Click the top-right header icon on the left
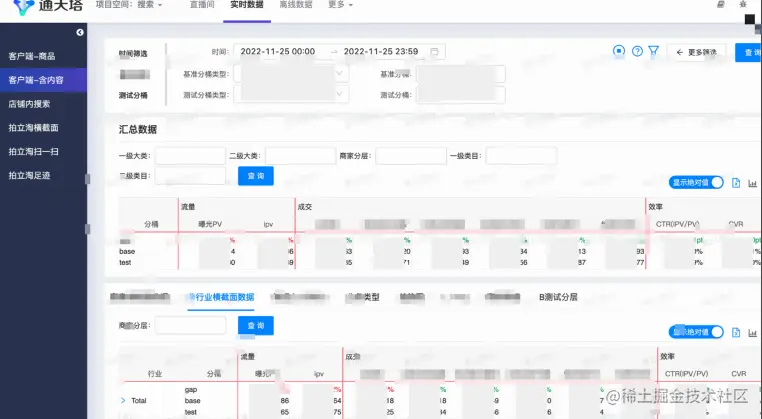 721,4
